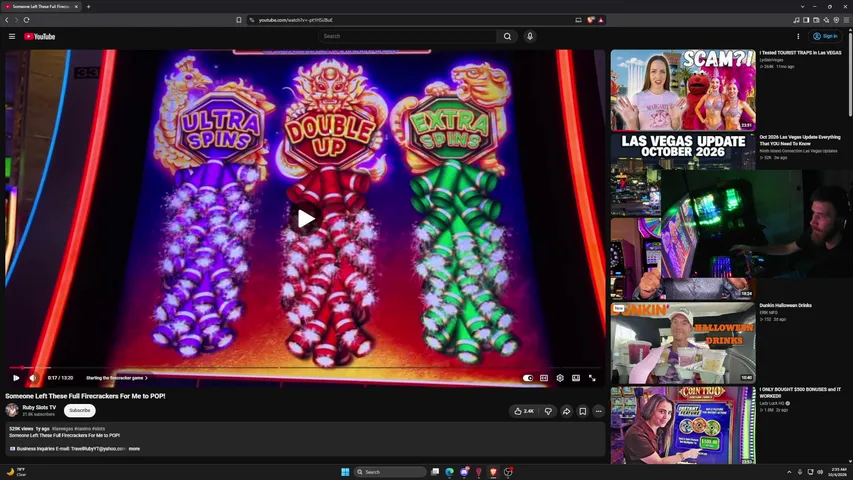Open the Windows Start menu
This screenshot has height=480, width=853.
click(x=345, y=472)
